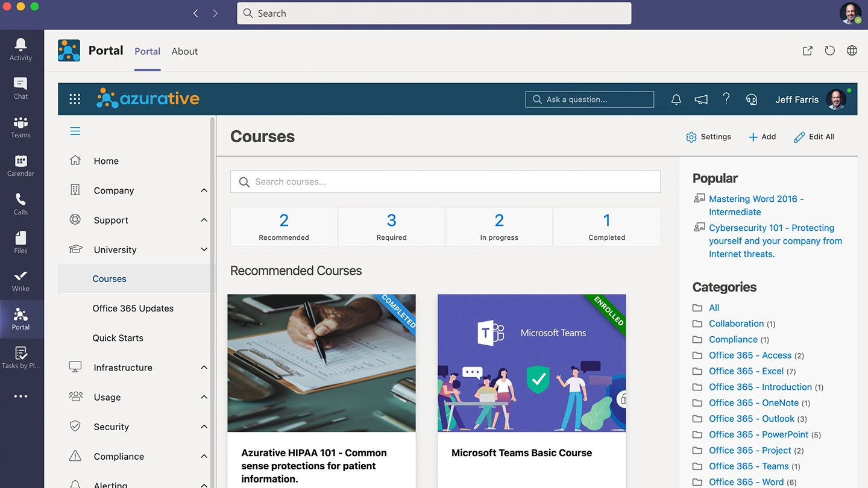This screenshot has height=488, width=868.
Task: Filter by Office 365 - PowerPoint category
Action: click(x=758, y=434)
